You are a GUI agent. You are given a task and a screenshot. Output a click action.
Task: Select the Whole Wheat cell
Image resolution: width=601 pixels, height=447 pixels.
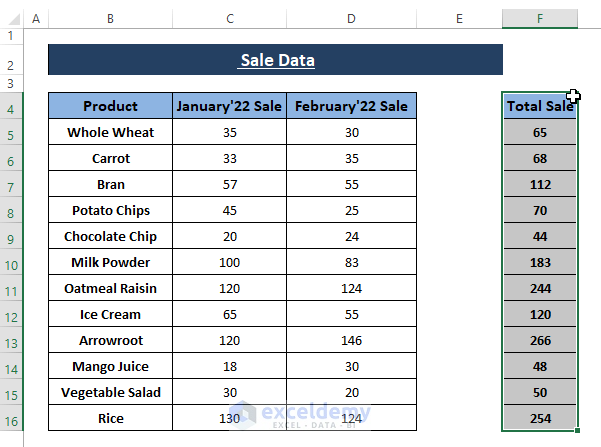tap(110, 132)
